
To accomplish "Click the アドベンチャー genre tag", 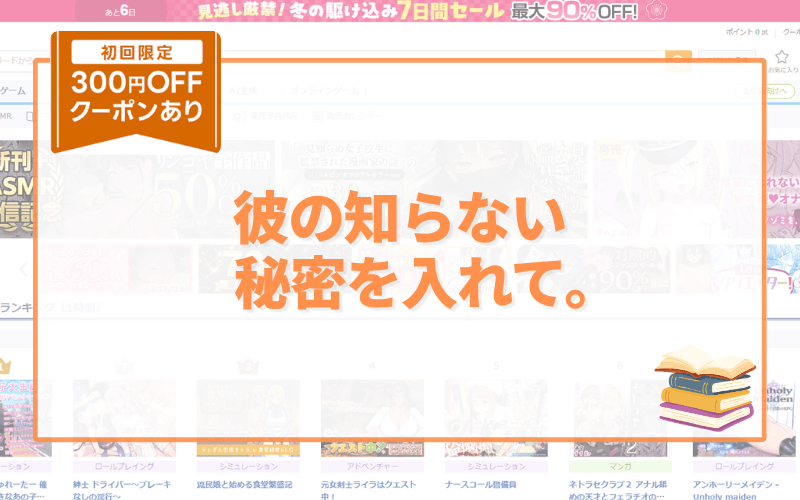I will coord(372,466).
